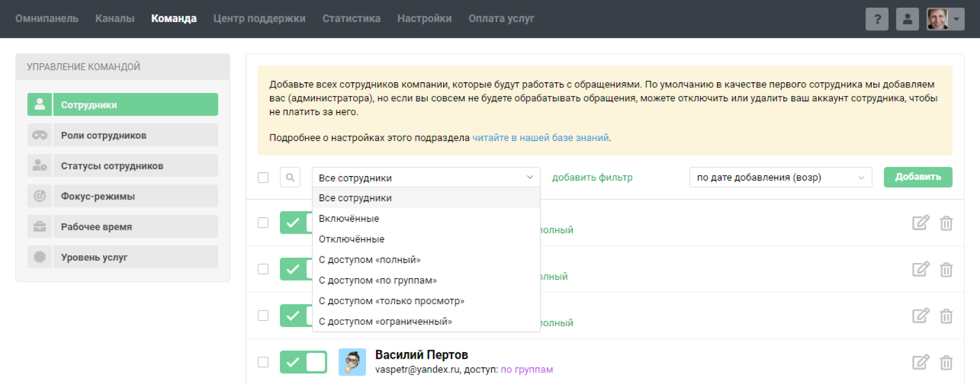Click the search magnifier icon
The image size is (980, 385).
click(290, 177)
